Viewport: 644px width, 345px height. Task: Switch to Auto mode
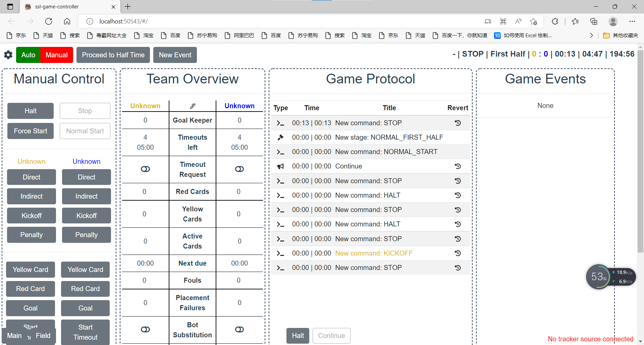click(x=28, y=55)
